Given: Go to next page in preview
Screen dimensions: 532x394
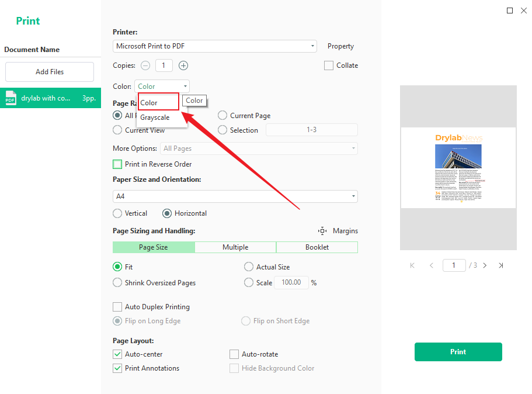Looking at the screenshot, I should (485, 265).
